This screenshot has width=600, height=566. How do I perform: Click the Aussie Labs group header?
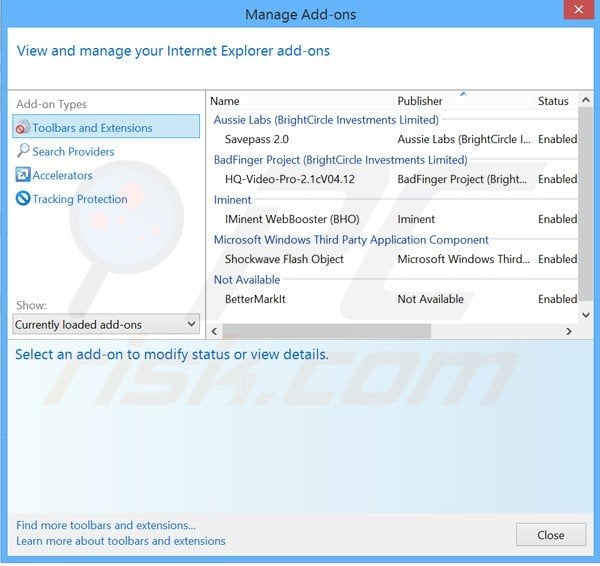click(326, 120)
